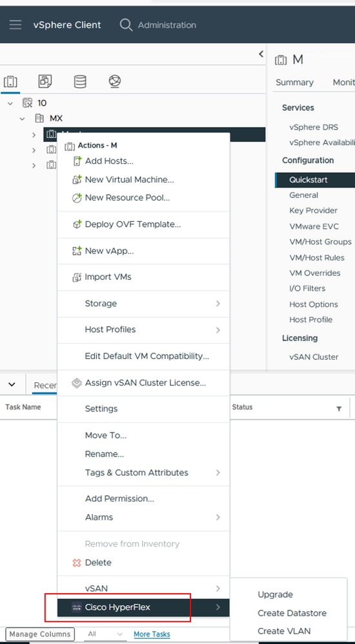355x644 pixels.
Task: Switch to Networking inventory view
Action: point(115,81)
